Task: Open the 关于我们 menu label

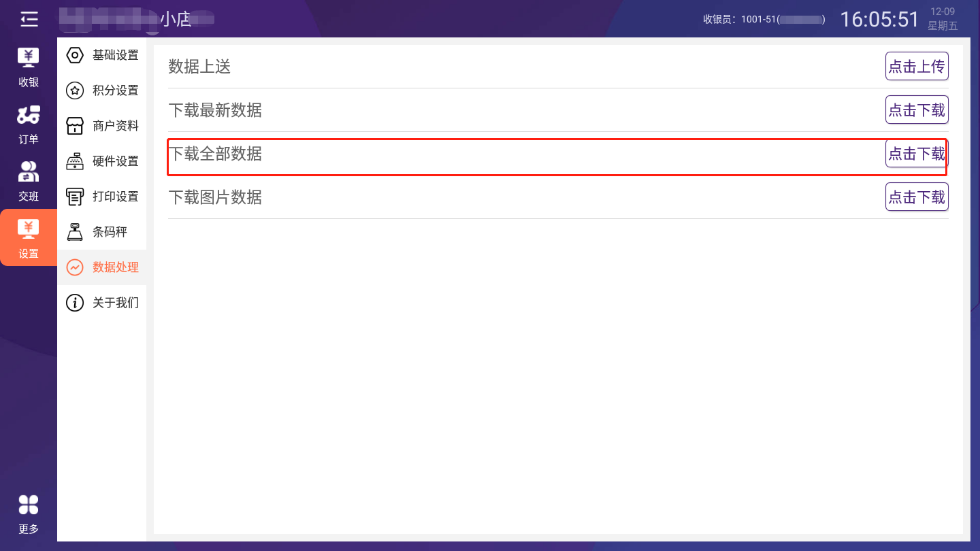Action: coord(116,303)
